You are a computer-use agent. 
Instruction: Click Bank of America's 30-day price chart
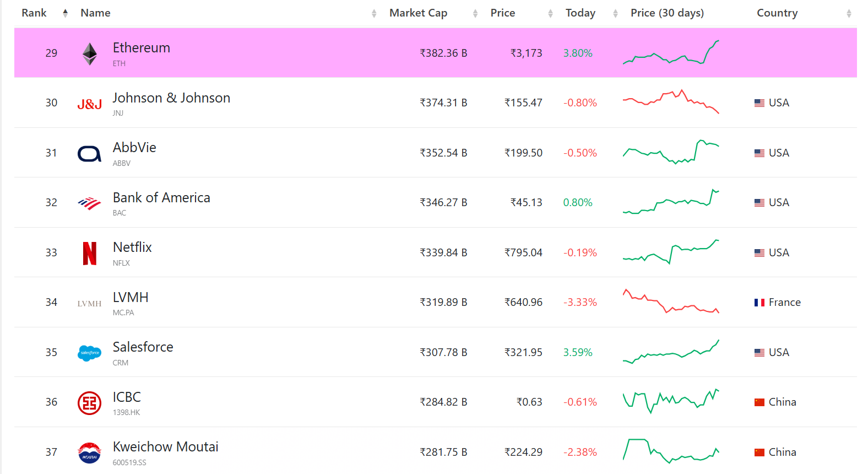tap(671, 201)
